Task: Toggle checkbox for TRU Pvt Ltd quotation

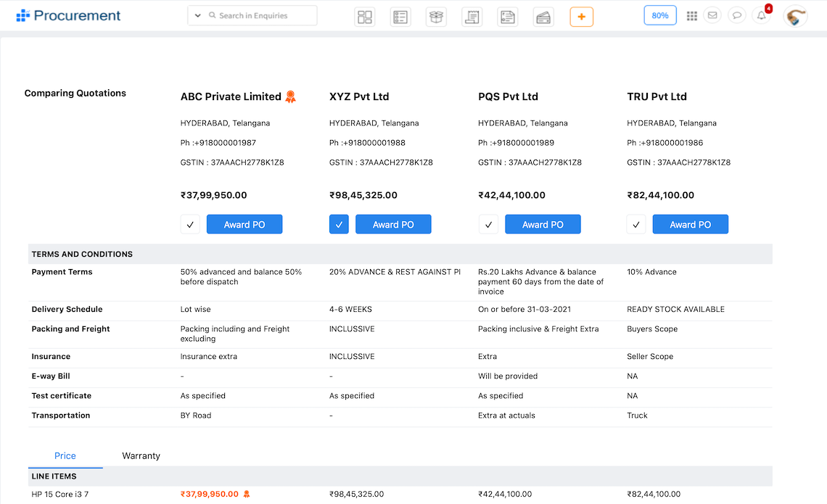Action: click(x=636, y=224)
